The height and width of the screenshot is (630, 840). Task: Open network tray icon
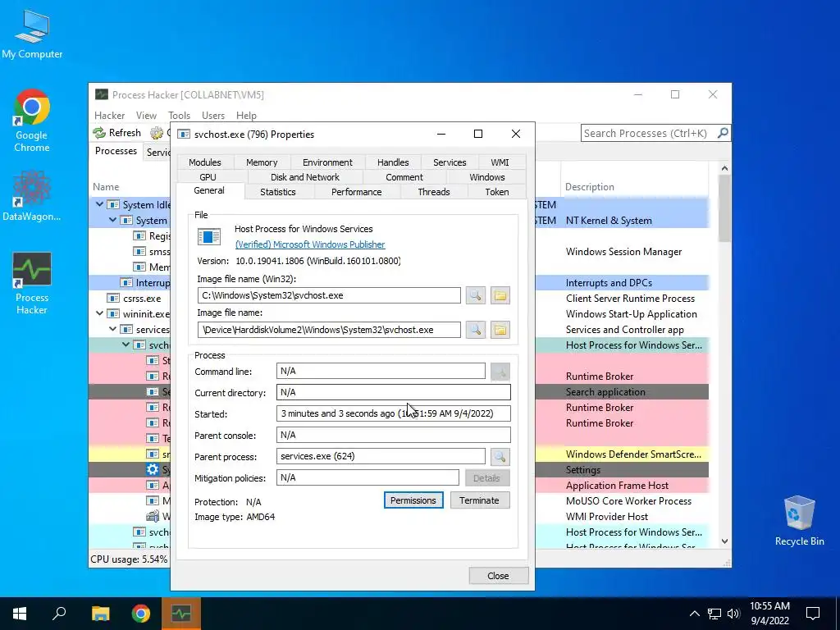714,614
